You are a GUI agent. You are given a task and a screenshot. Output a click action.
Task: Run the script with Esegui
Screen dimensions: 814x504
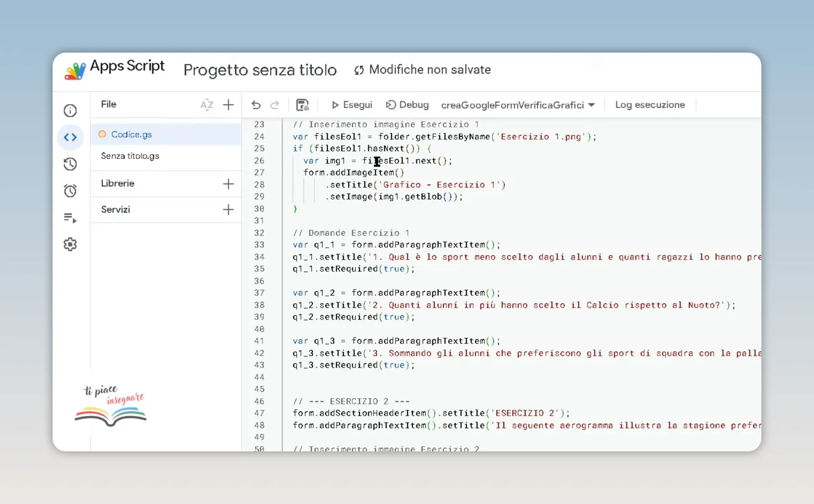point(352,105)
